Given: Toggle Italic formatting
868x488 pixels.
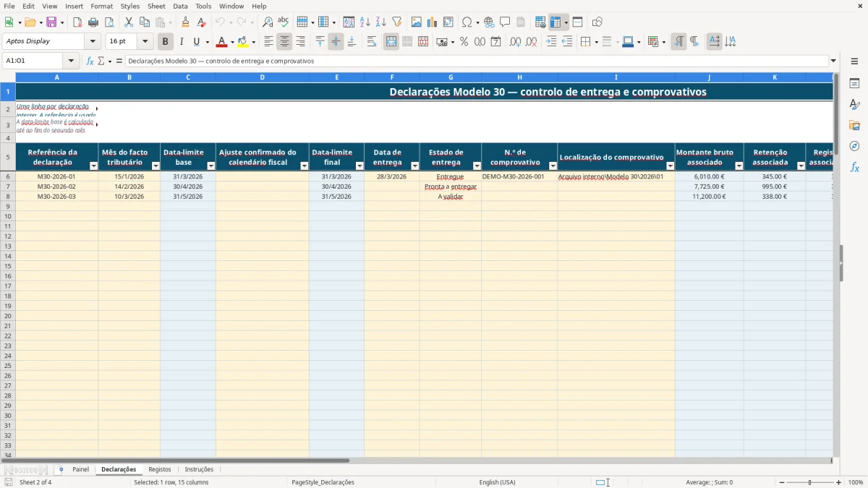Looking at the screenshot, I should click(182, 42).
